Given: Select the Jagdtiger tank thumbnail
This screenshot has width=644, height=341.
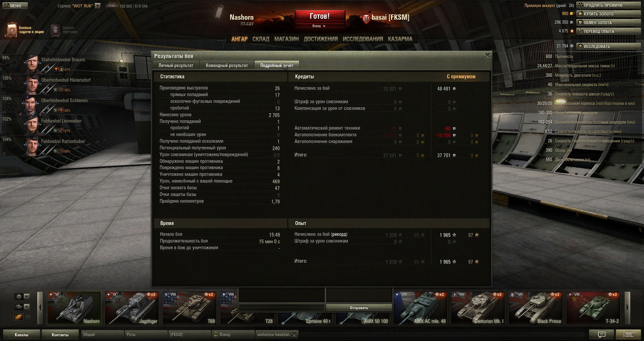Looking at the screenshot, I should tap(132, 308).
